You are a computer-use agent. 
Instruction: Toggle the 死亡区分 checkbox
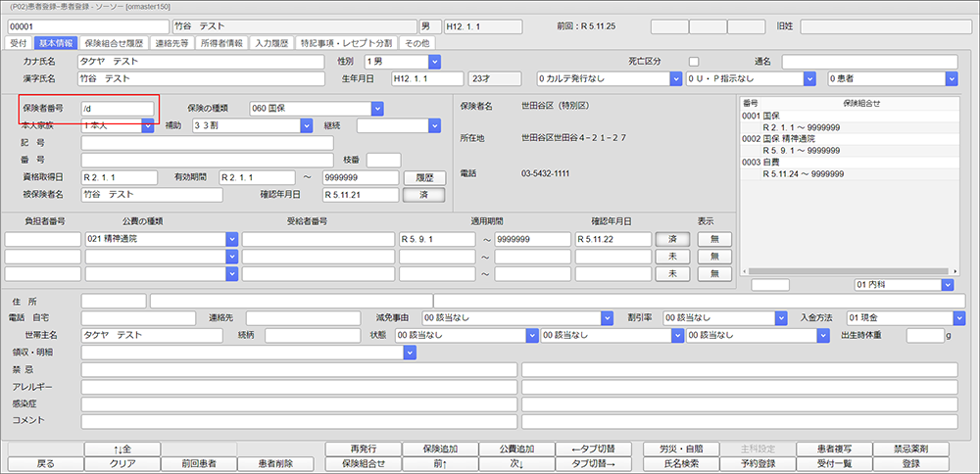pyautogui.click(x=694, y=61)
